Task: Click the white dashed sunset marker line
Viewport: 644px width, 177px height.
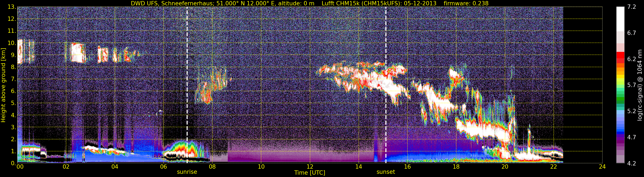Action: point(386,85)
